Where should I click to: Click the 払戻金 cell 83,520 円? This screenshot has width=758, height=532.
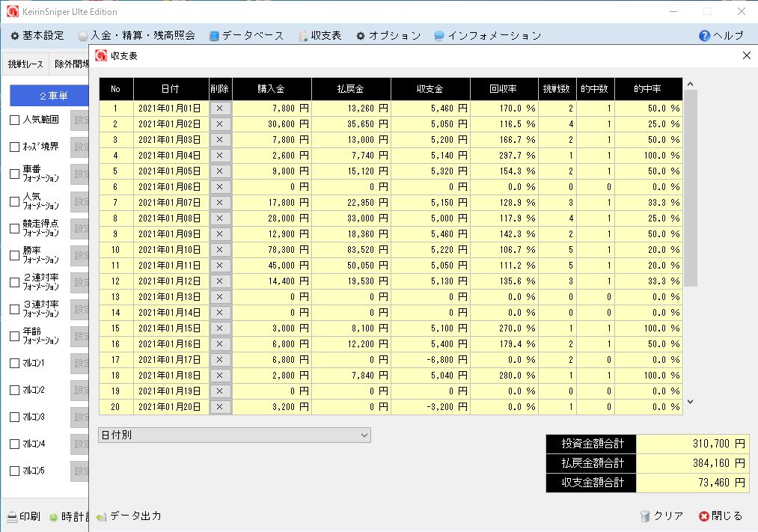click(352, 250)
